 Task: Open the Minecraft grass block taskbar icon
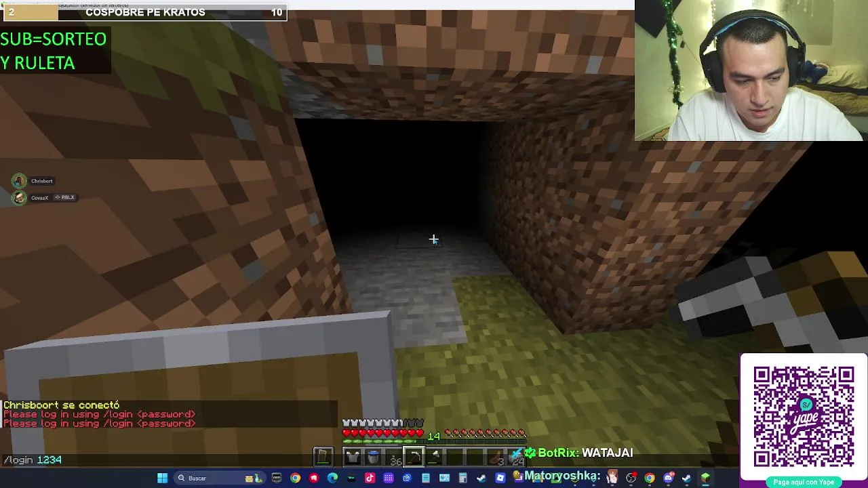(705, 478)
